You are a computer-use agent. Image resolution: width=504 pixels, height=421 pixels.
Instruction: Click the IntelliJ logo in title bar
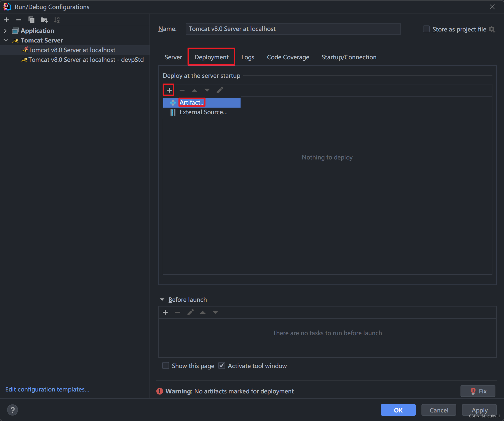pyautogui.click(x=7, y=7)
